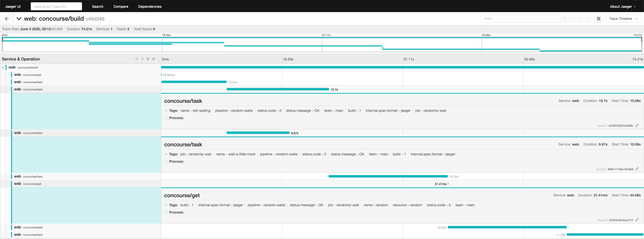Screen dimensions: 644x239
Task: Open the Dependencies page
Action: click(x=150, y=7)
